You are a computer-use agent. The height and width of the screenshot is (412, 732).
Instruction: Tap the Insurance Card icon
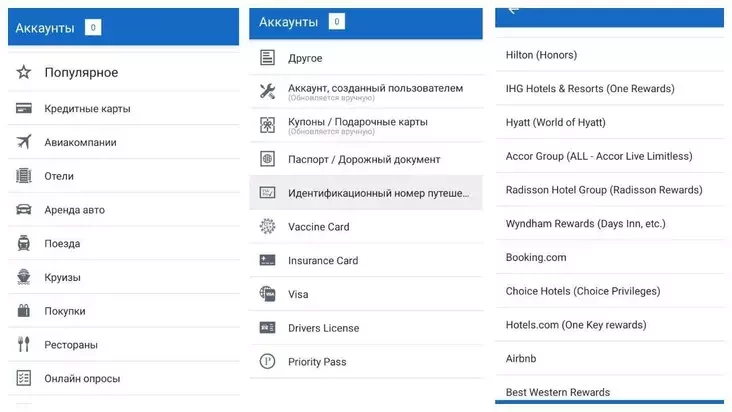tap(267, 260)
